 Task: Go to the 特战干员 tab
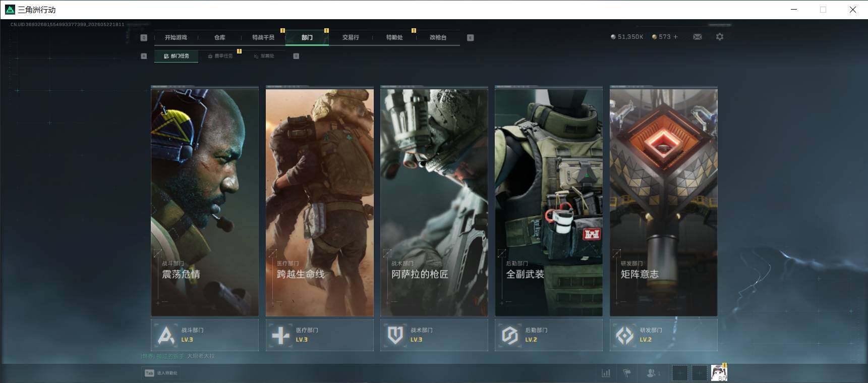pos(263,37)
